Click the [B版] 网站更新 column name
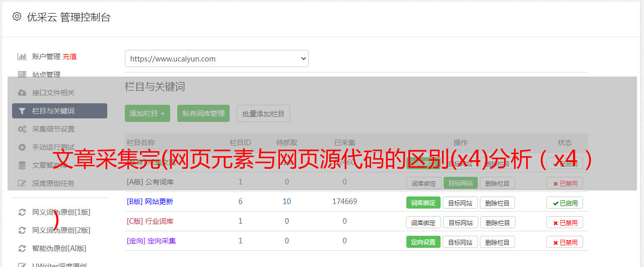Screen dimensions: 644x267 [150, 202]
